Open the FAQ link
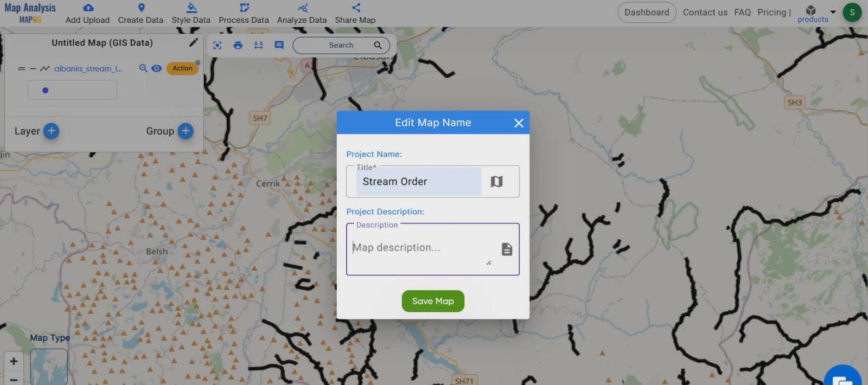The image size is (868, 385). pyautogui.click(x=742, y=12)
